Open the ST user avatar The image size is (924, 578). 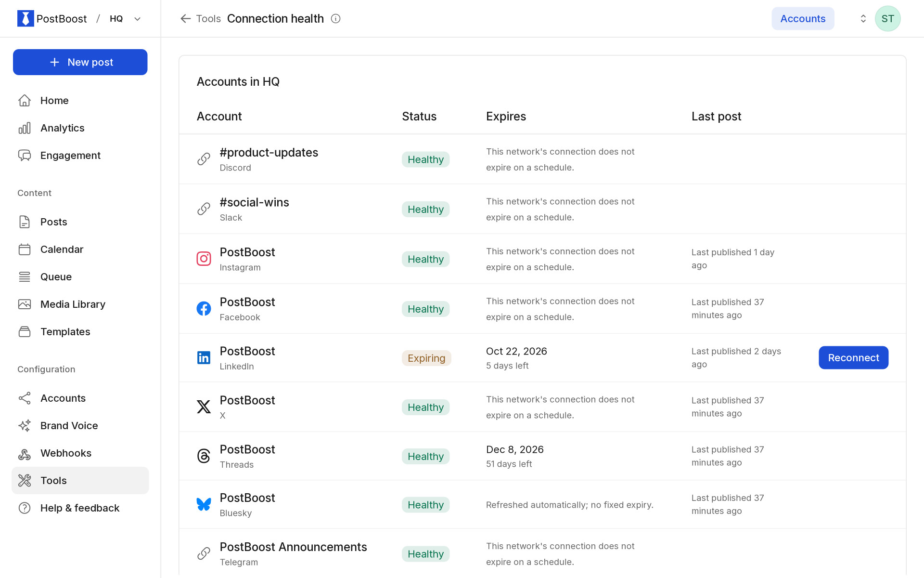[x=887, y=18]
